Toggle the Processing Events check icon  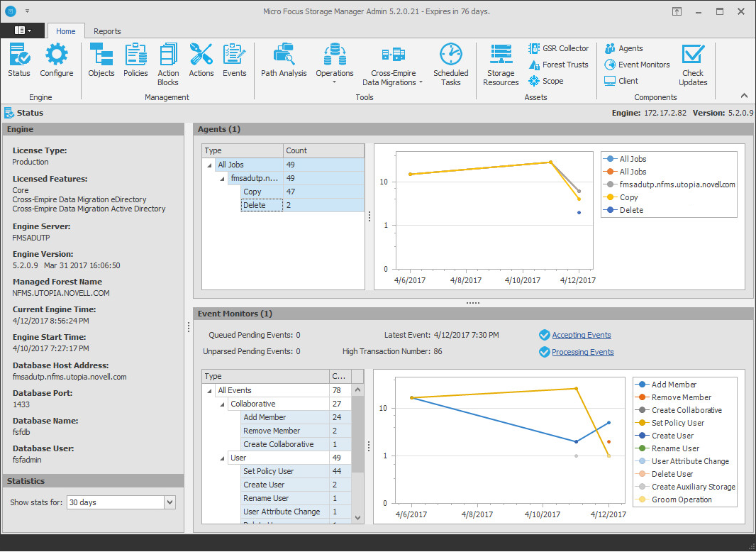coord(545,352)
